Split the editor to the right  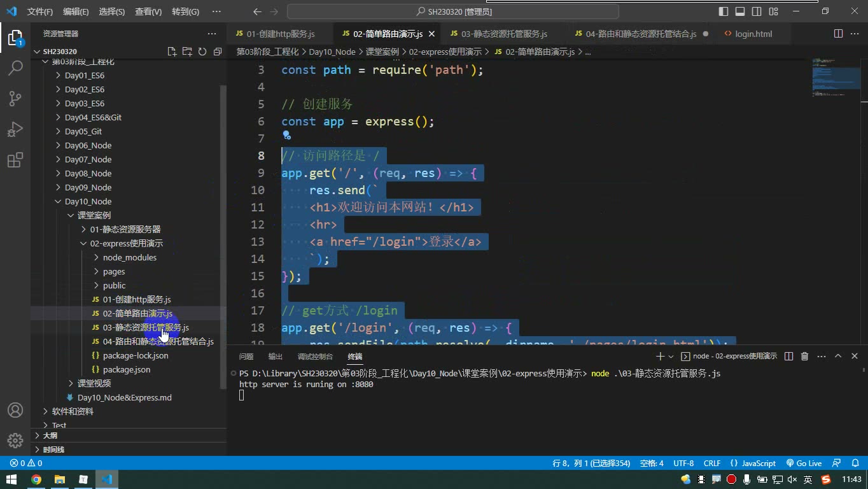[x=838, y=34]
